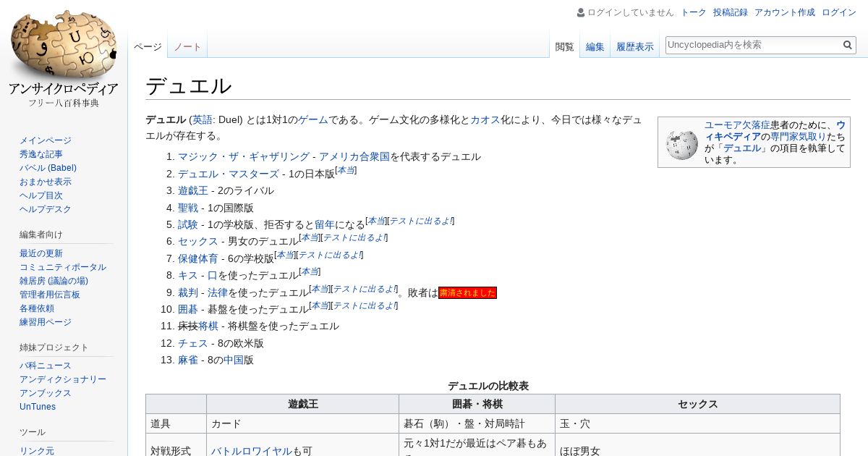Open UnTunes sister project link
The width and height of the screenshot is (868, 456).
click(38, 407)
